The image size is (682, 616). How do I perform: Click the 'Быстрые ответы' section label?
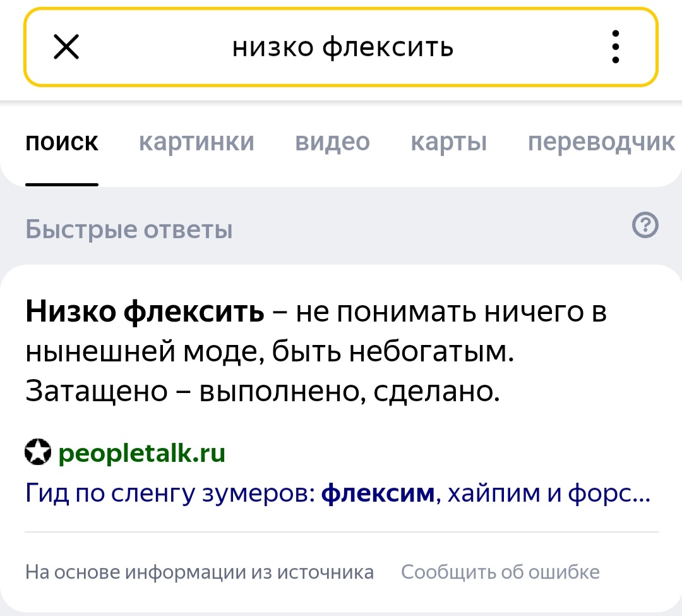click(129, 229)
